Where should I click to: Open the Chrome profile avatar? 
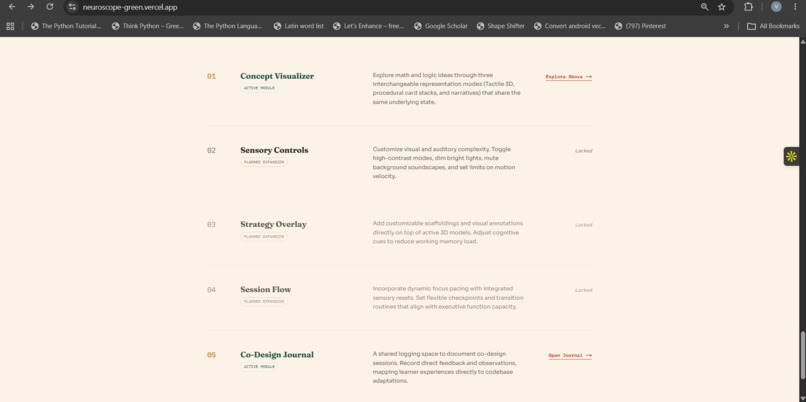(776, 7)
